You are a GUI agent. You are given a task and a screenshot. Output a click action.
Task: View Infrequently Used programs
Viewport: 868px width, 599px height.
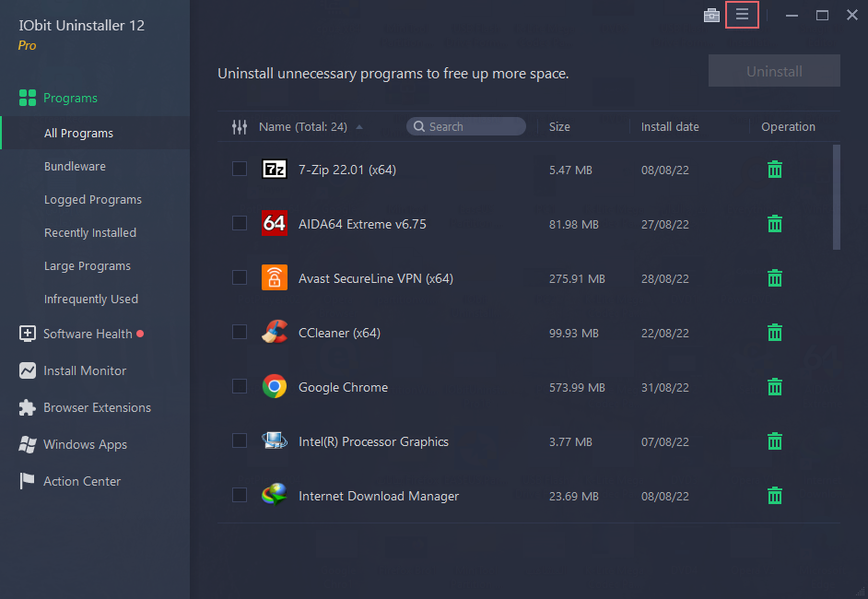pos(91,299)
